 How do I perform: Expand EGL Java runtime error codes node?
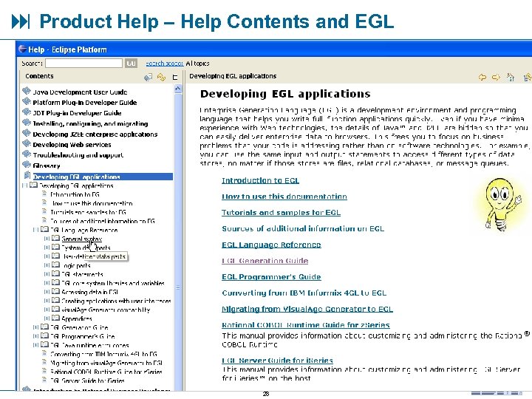coord(35,345)
